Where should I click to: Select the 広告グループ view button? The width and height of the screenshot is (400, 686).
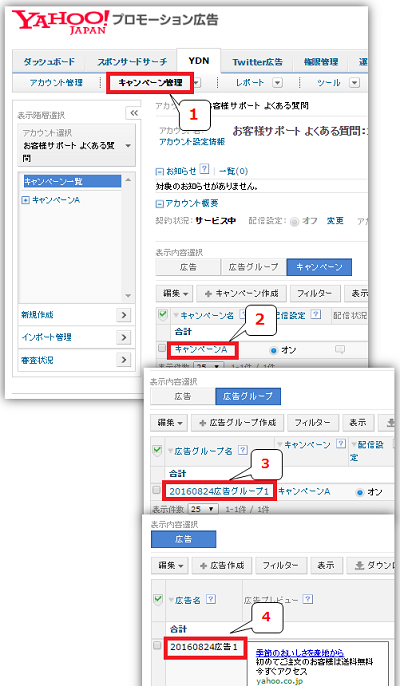tap(253, 267)
